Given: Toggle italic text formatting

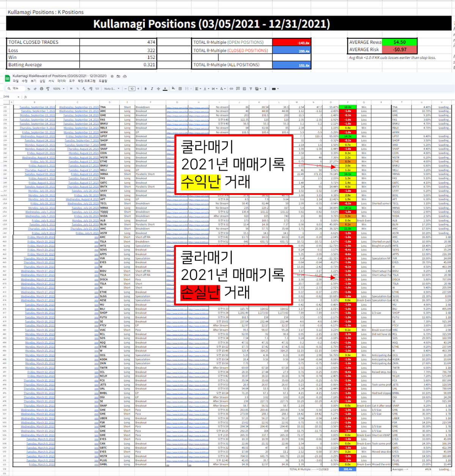Looking at the screenshot, I should pyautogui.click(x=152, y=89).
